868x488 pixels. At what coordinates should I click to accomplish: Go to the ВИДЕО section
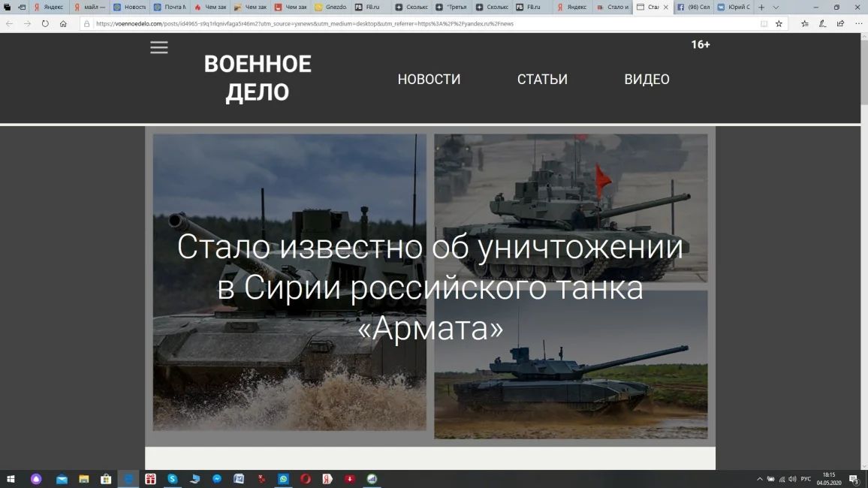click(646, 80)
